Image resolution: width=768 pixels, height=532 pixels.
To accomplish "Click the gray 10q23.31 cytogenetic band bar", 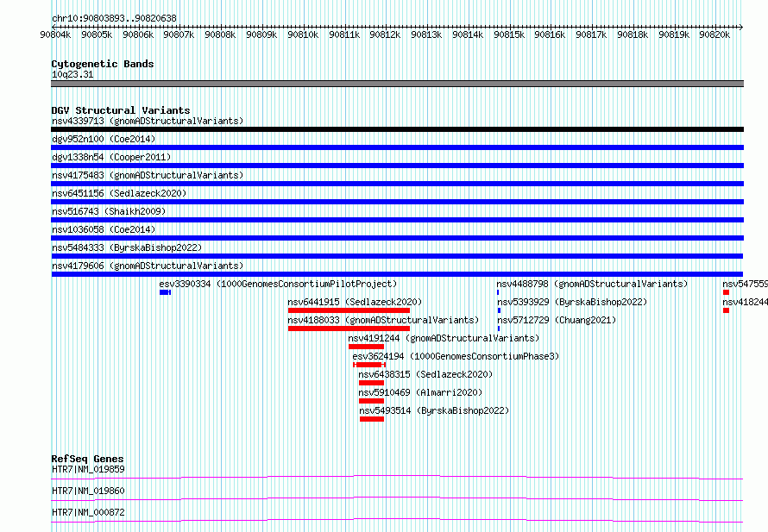I will click(397, 84).
